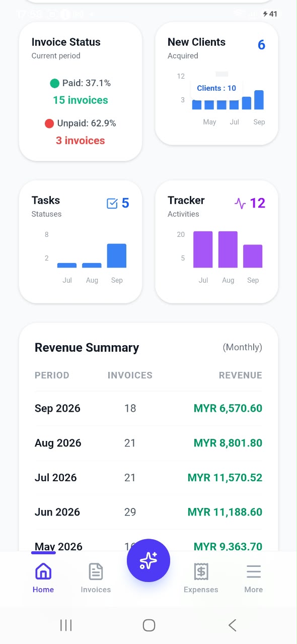Select the More tab label
The height and width of the screenshot is (644, 297).
pyautogui.click(x=254, y=590)
